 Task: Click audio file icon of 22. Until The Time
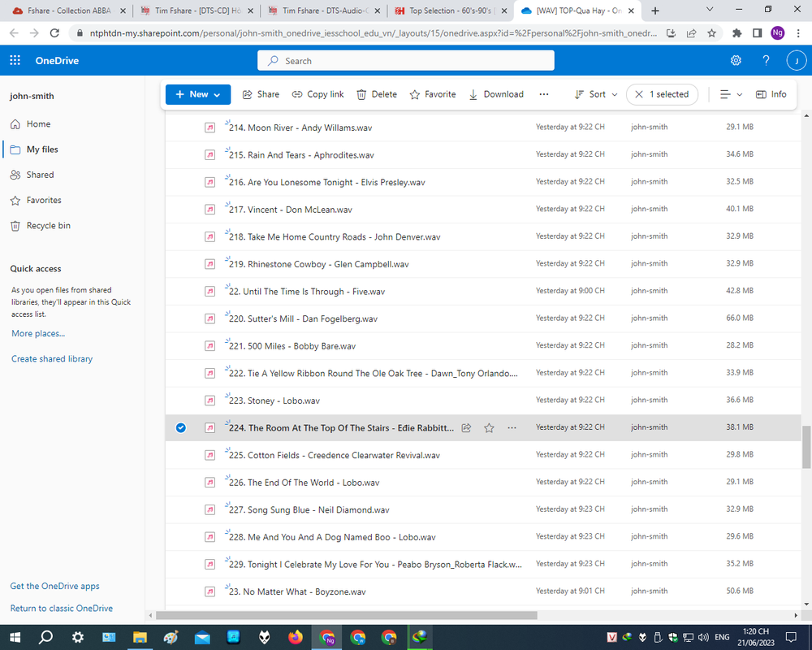(x=209, y=292)
